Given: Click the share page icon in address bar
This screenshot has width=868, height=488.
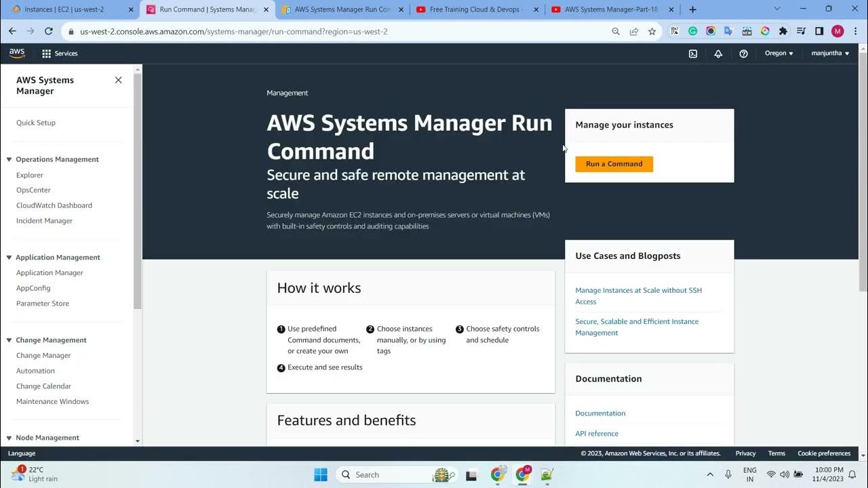Looking at the screenshot, I should (634, 31).
